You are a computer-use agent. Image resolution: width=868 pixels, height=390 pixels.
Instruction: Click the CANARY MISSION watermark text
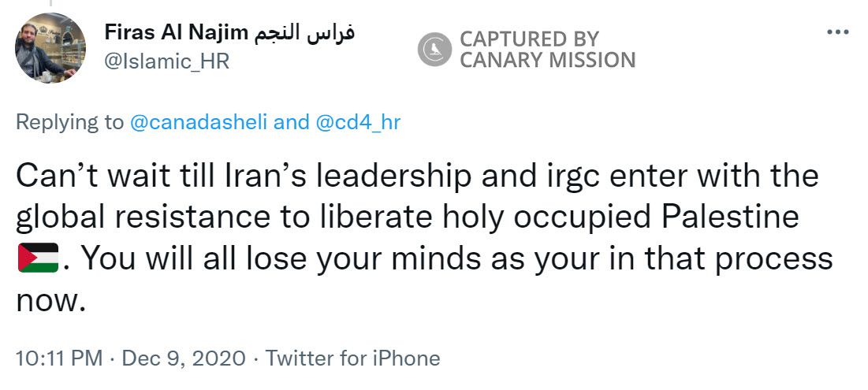547,60
